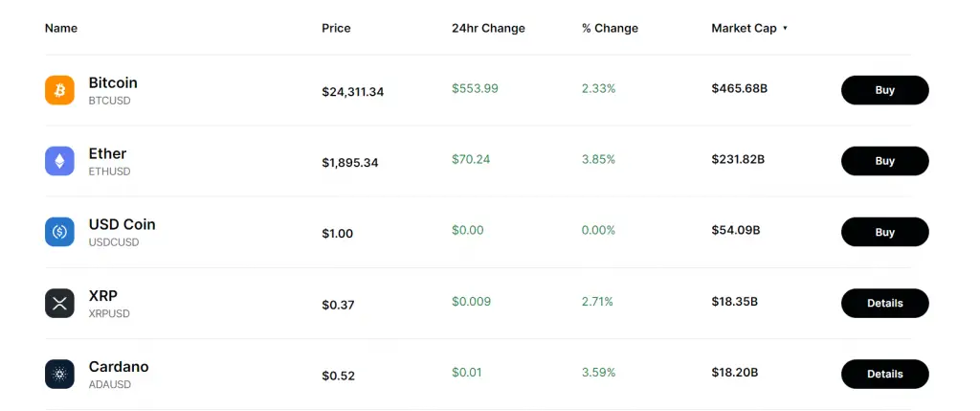Screen dimensions: 980x411
Task: View Cardano Details button
Action: [x=885, y=374]
